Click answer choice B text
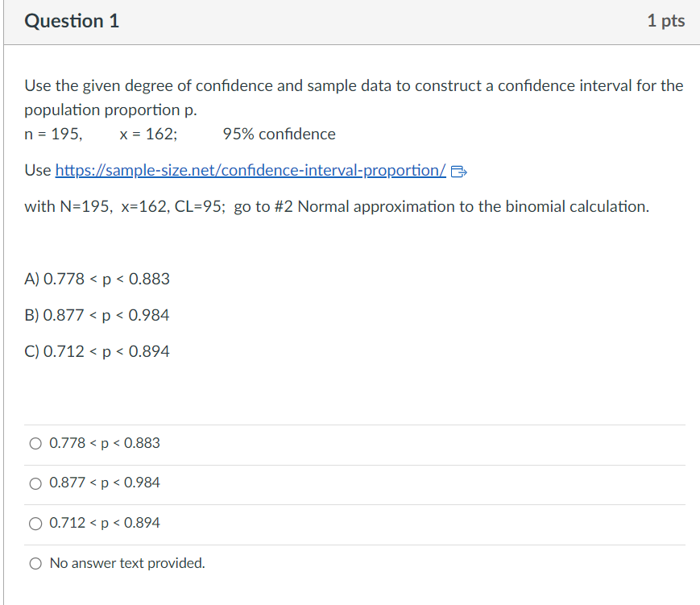 click(x=97, y=315)
